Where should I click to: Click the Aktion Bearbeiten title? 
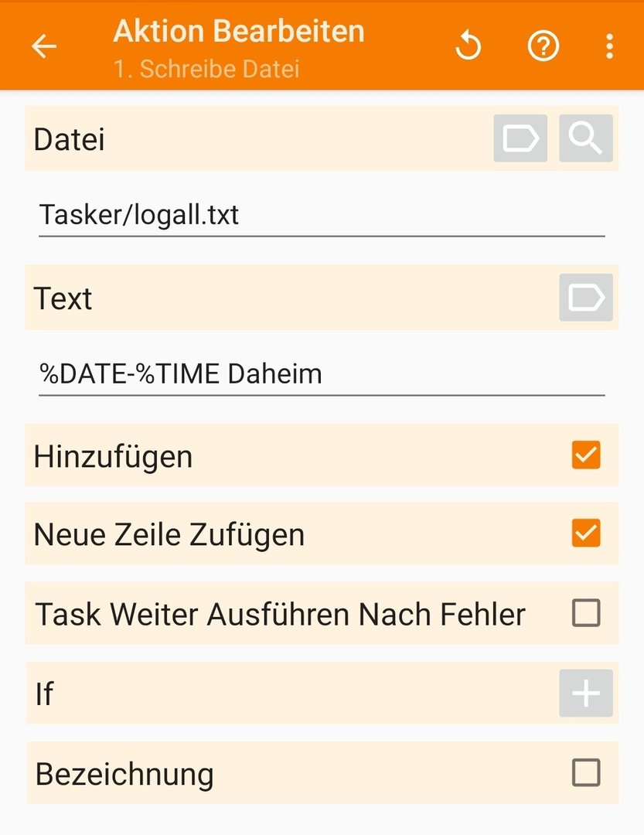239,32
